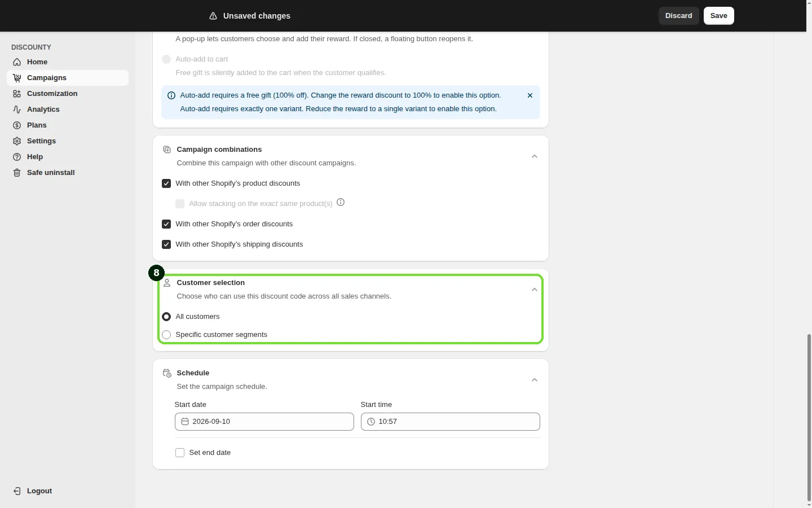
Task: Click the Customer selection heading text
Action: (211, 283)
